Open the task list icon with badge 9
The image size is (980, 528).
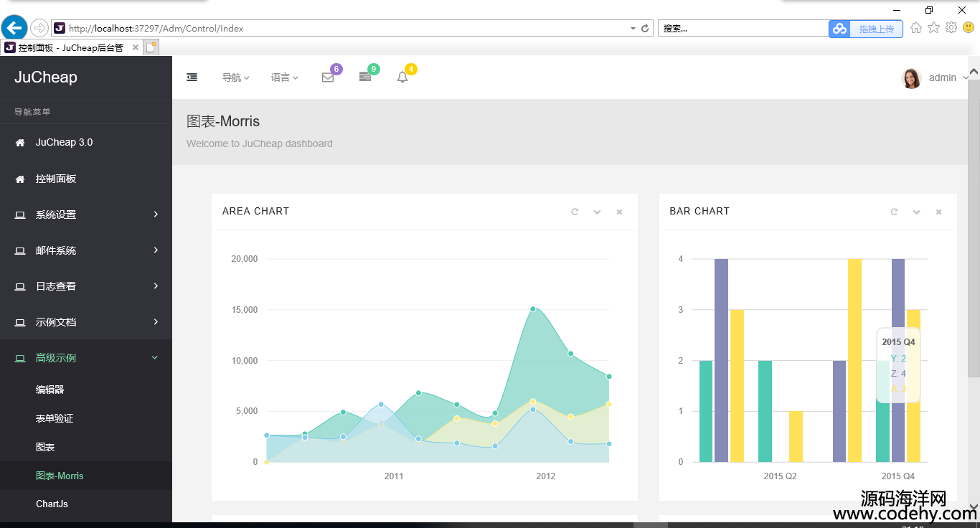(365, 77)
